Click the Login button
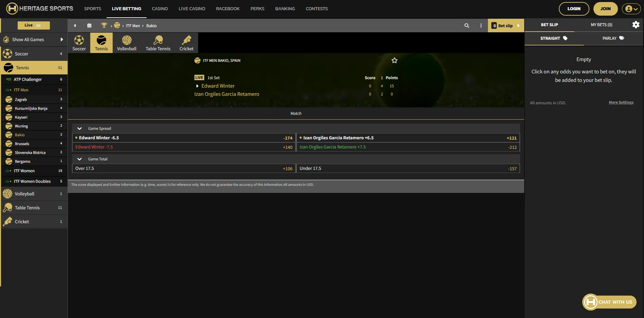This screenshot has width=644, height=318. [574, 9]
